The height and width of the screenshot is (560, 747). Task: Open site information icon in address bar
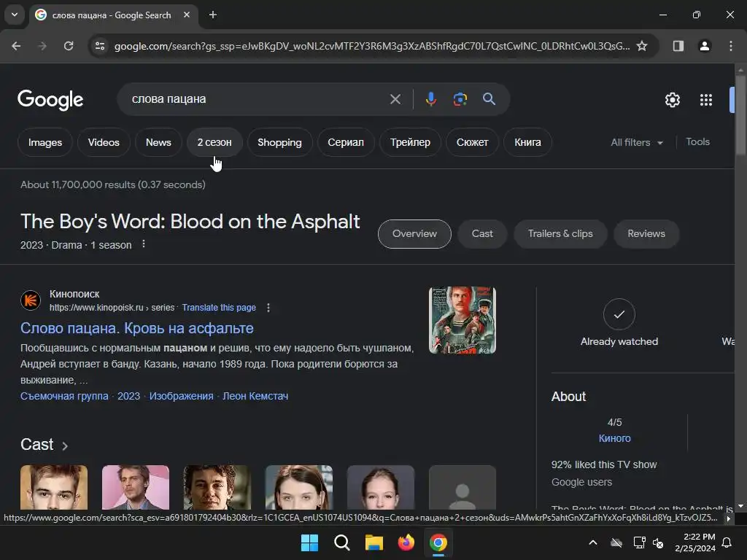pos(100,46)
